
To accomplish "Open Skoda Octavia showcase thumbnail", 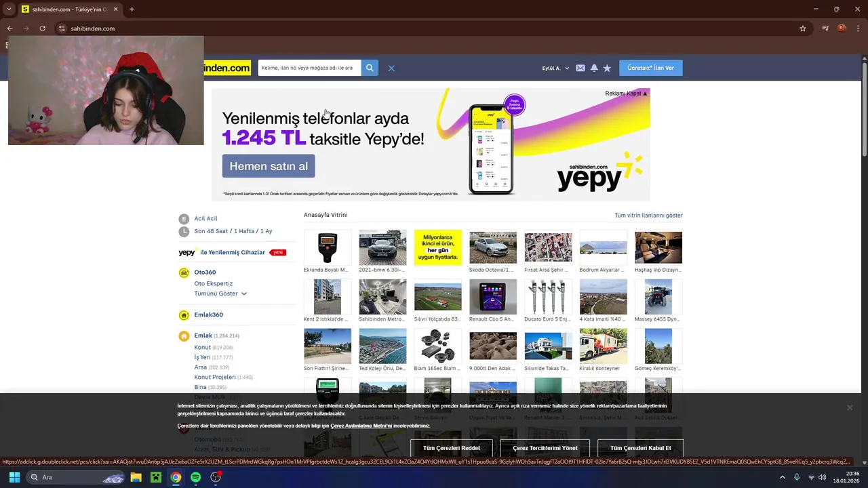I will pos(493,247).
